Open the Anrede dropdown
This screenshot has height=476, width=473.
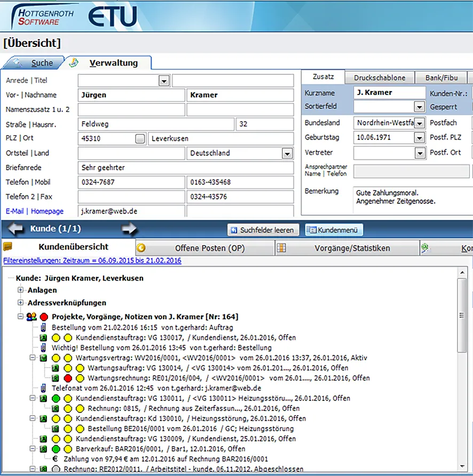pyautogui.click(x=164, y=81)
